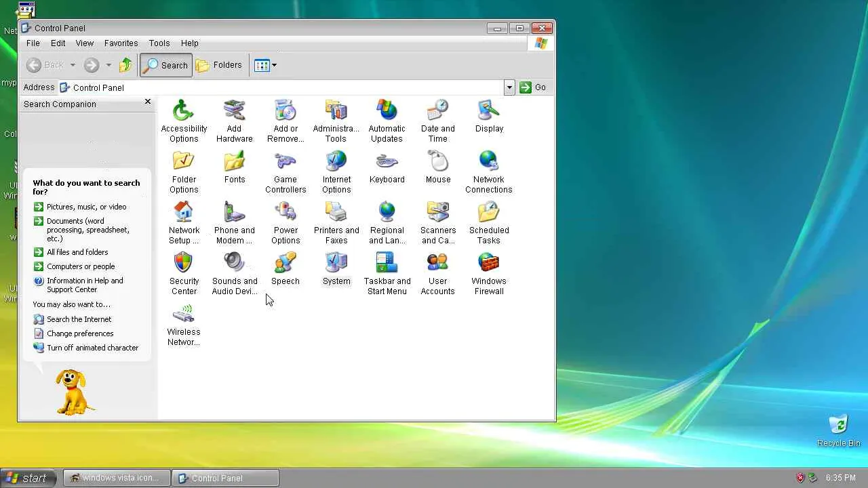Open Automatic Updates settings
868x488 pixels.
tap(387, 121)
